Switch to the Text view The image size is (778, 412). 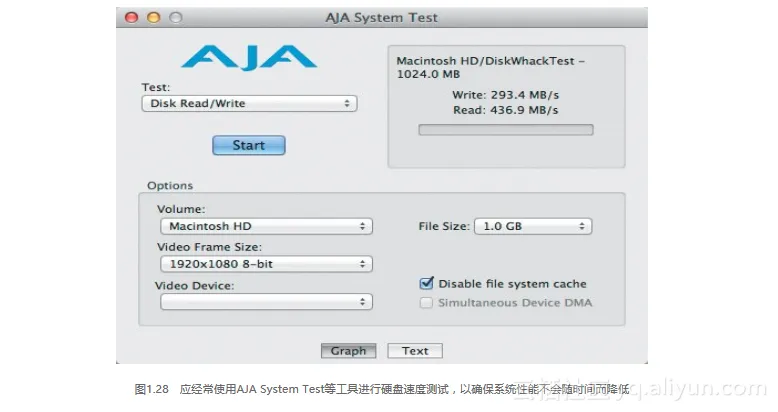[x=415, y=351]
